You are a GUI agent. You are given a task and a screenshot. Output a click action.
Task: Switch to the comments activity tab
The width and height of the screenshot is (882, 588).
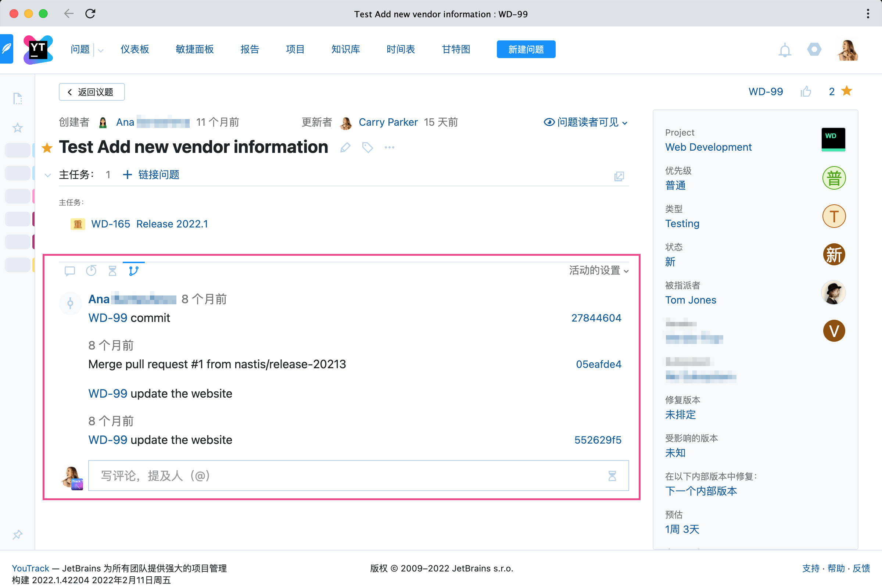point(70,271)
